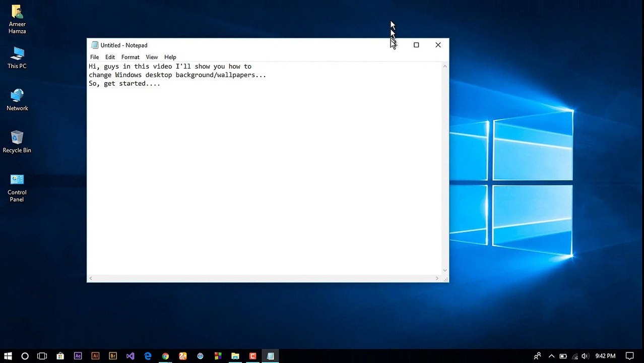
Task: Select Control Panel desktop icon
Action: [x=17, y=188]
